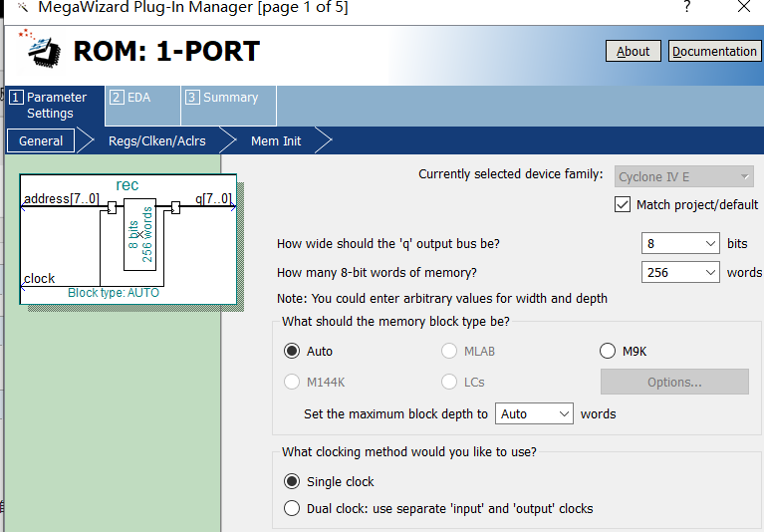The height and width of the screenshot is (532, 764).
Task: Select Single clock method
Action: click(x=292, y=482)
